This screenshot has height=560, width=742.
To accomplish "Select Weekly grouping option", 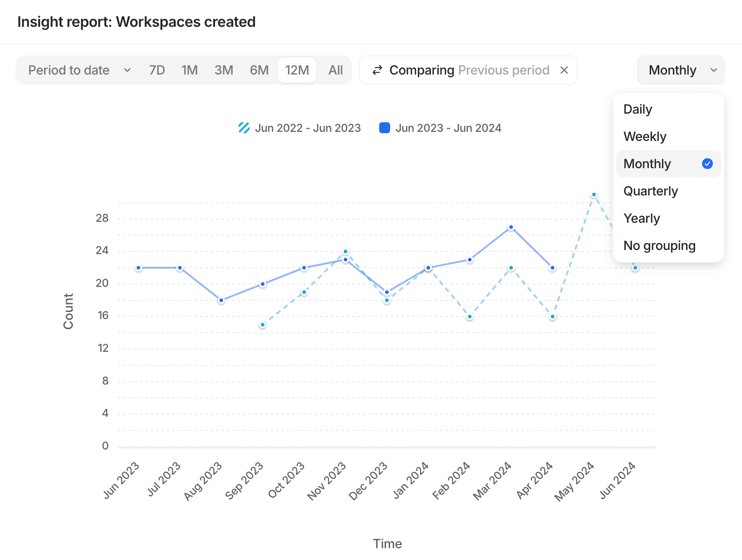I will pos(645,136).
